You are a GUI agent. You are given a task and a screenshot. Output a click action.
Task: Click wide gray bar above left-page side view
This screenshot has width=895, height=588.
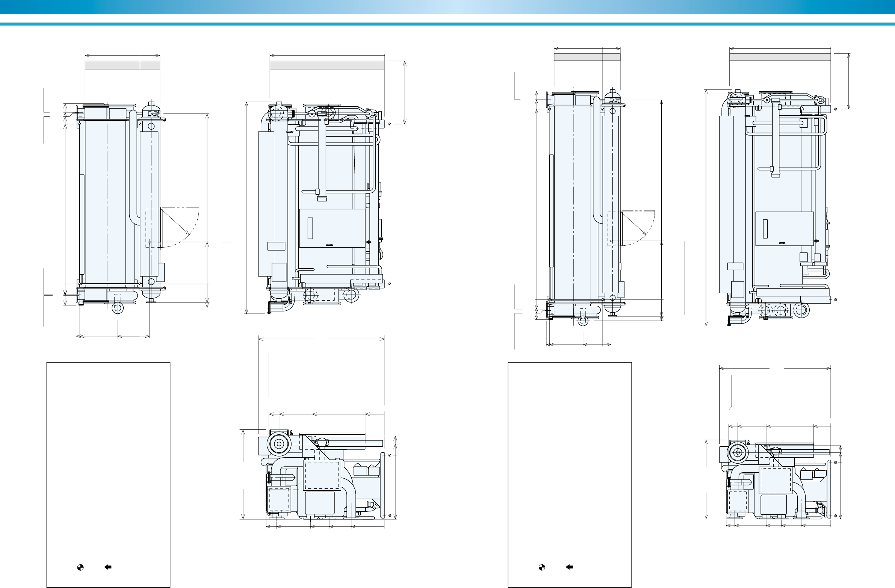[x=327, y=65]
